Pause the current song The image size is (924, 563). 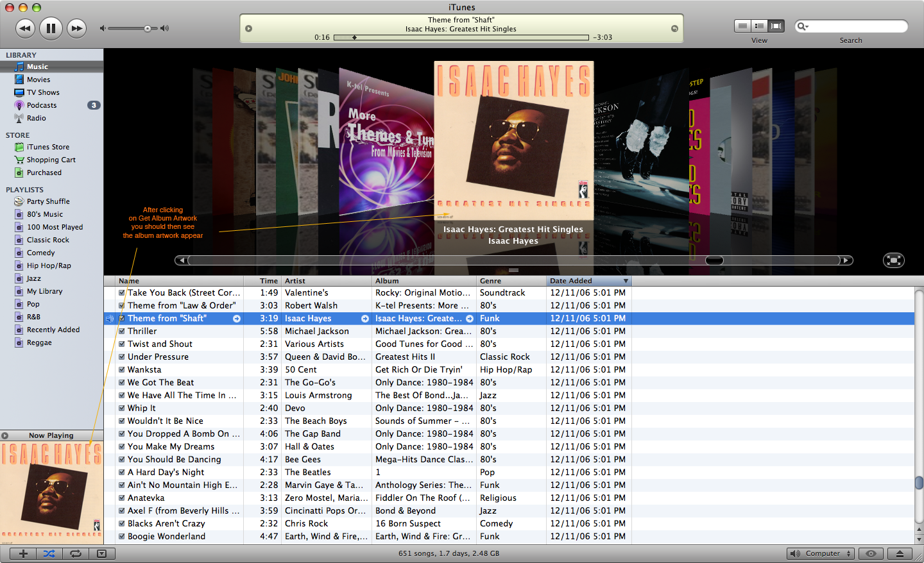pos(51,28)
